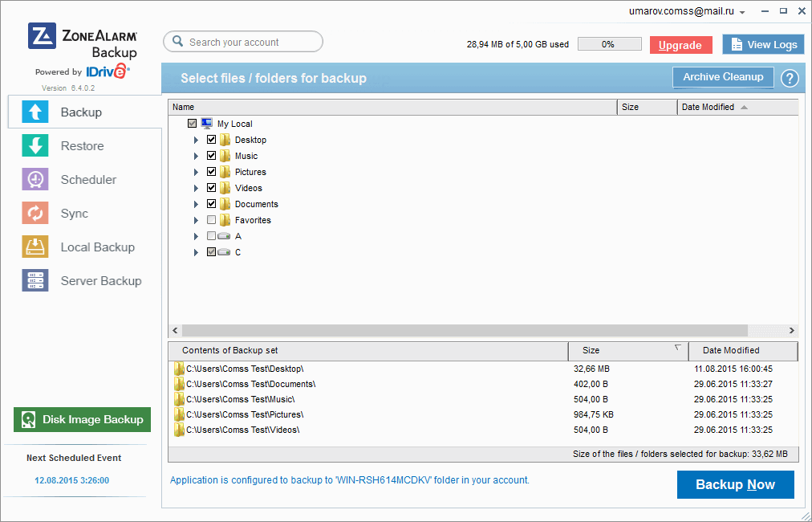Click the folder icon of the Videos backup set row
This screenshot has width=812, height=522.
[179, 430]
